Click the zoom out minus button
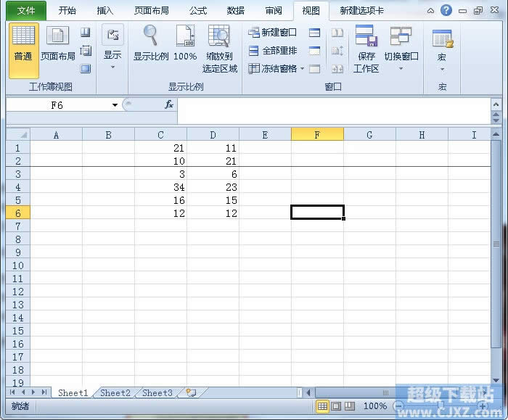 [399, 405]
